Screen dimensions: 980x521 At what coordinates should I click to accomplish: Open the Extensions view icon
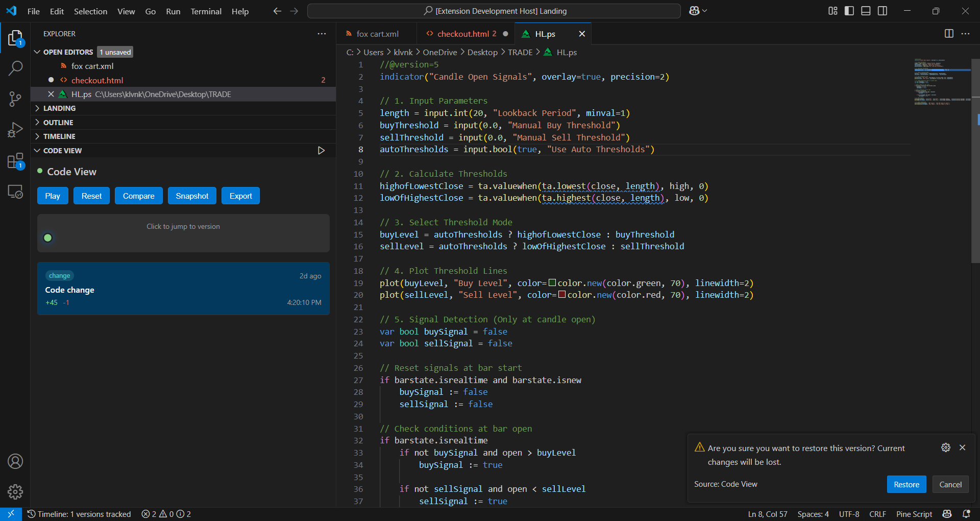[15, 161]
